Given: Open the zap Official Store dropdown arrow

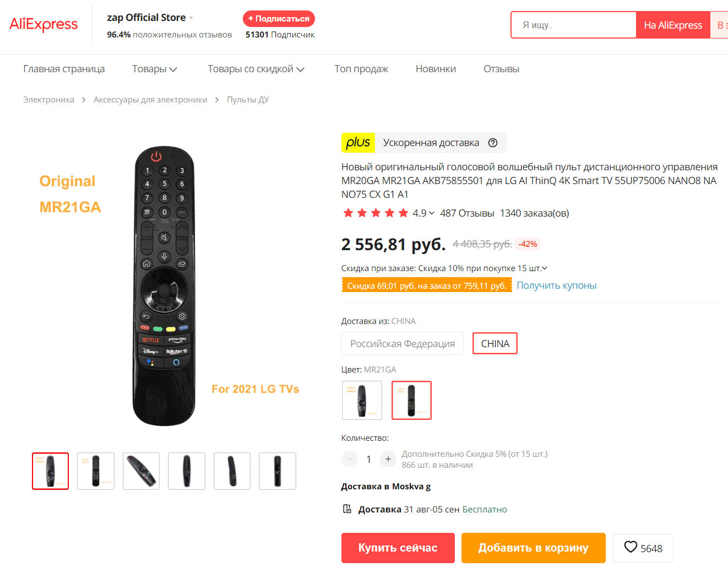Looking at the screenshot, I should (191, 18).
